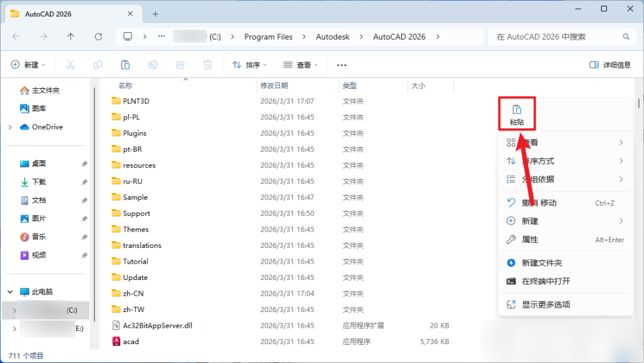
Task: Sort by the Name (名称) column header
Action: pyautogui.click(x=126, y=86)
